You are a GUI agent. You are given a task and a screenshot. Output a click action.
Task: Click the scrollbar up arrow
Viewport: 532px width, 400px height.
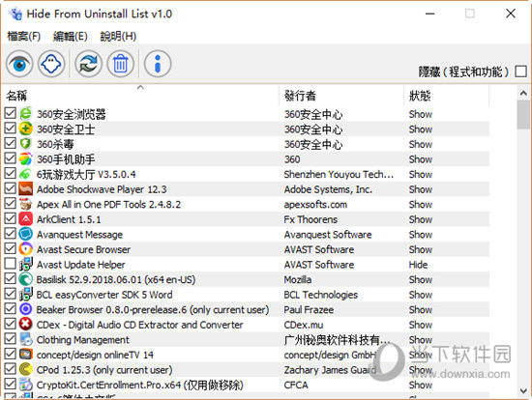pyautogui.click(x=523, y=93)
